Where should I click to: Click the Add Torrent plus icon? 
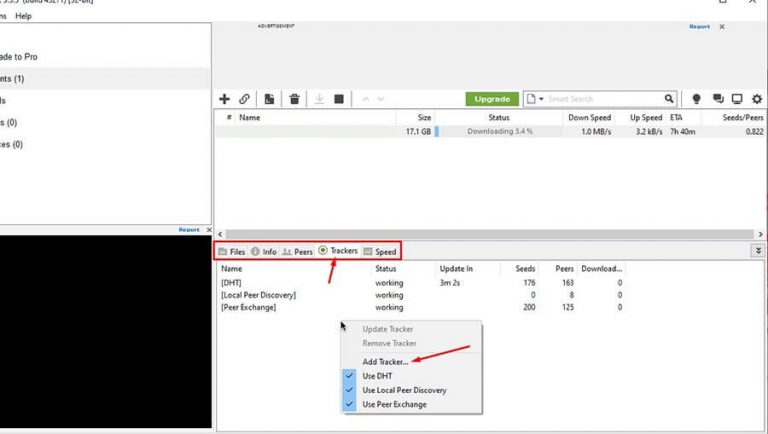(224, 99)
